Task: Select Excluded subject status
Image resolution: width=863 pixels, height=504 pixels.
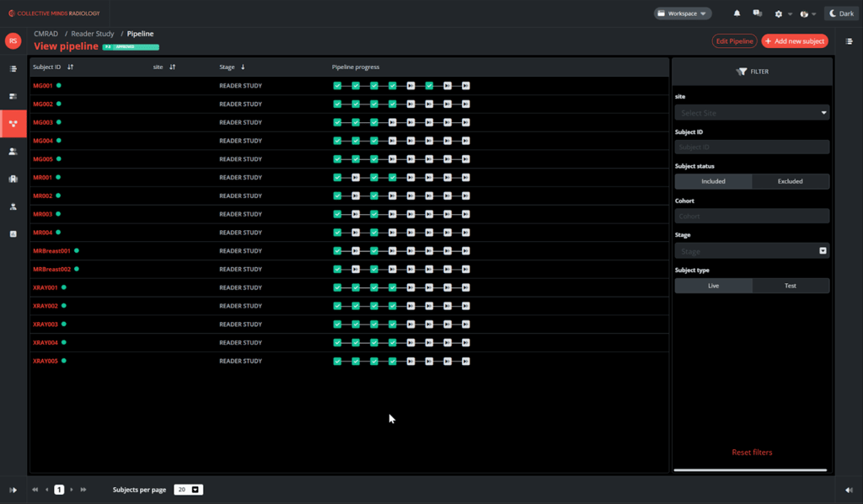Action: [791, 181]
